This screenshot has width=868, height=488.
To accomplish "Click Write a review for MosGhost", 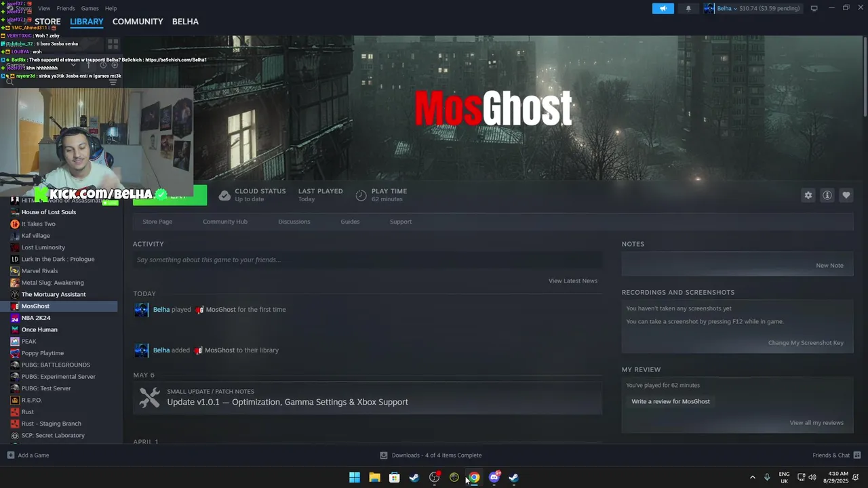I will tap(671, 401).
